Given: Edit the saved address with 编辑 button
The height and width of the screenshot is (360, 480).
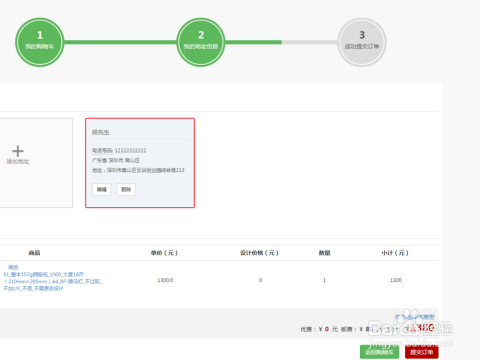Looking at the screenshot, I should pos(102,189).
